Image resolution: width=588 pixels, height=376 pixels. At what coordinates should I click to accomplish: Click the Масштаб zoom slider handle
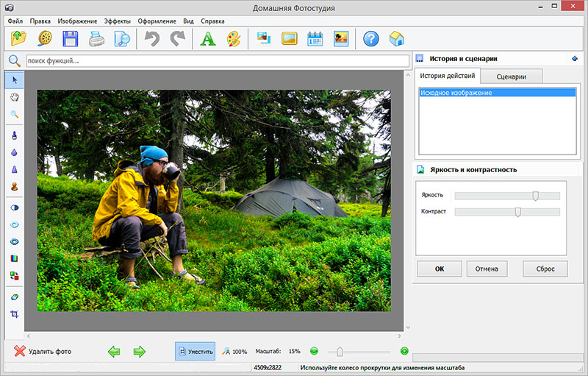pos(340,352)
